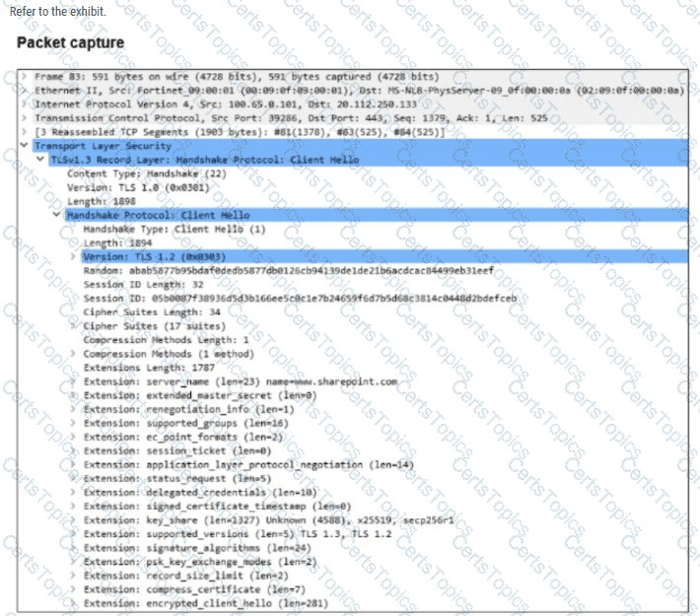Expand Internet Protocol Version 4 row
This screenshot has width=700, height=616.
pyautogui.click(x=24, y=104)
